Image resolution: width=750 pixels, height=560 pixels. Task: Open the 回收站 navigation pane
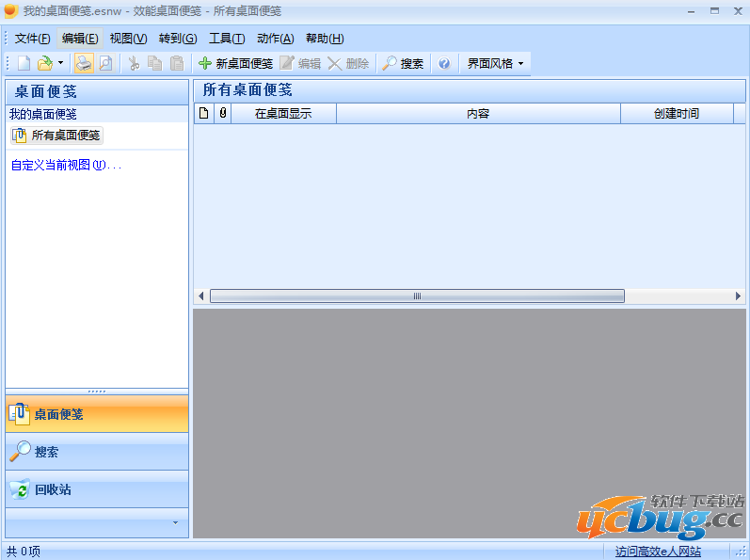pos(97,489)
